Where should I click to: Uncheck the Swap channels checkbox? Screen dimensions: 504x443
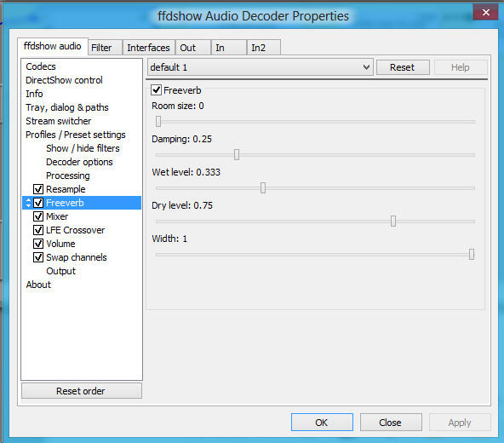[x=38, y=257]
